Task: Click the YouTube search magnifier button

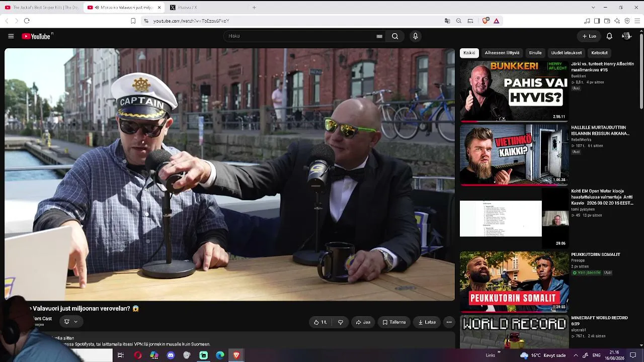Action: (x=395, y=36)
